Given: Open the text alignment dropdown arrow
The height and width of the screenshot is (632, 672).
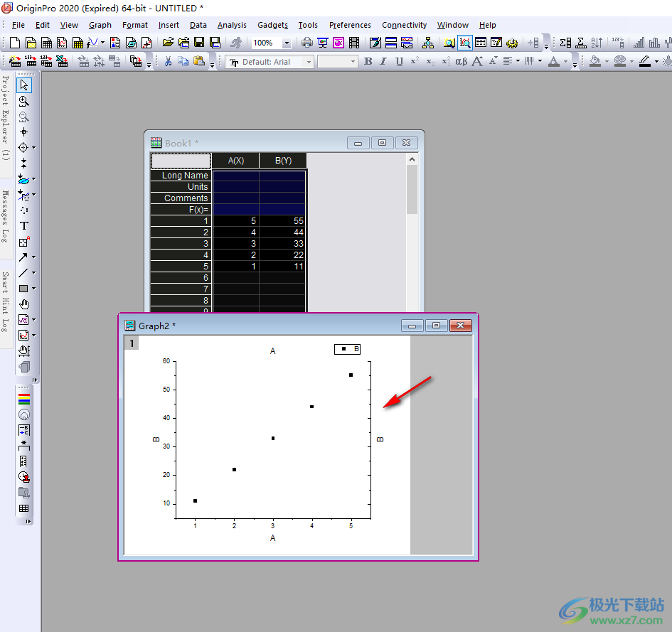Looking at the screenshot, I should [518, 61].
